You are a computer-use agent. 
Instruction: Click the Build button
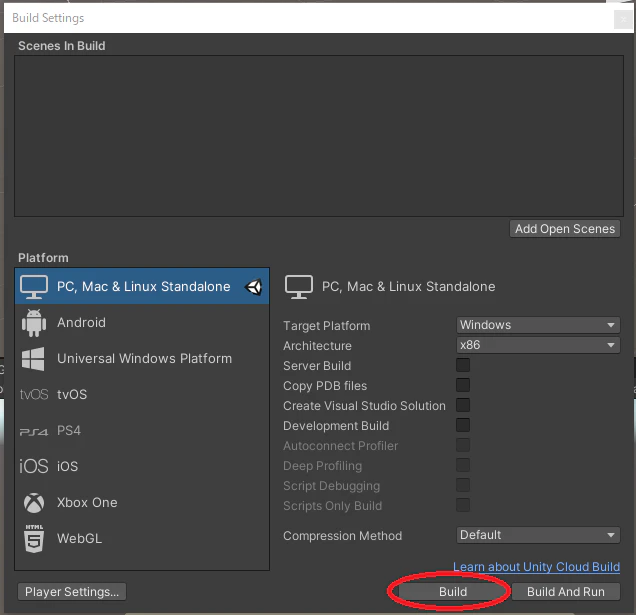pyautogui.click(x=453, y=592)
